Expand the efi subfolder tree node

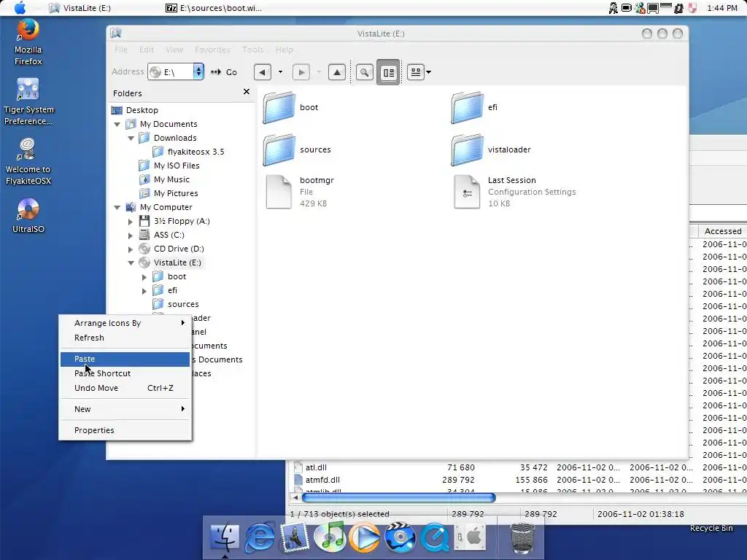tap(144, 290)
